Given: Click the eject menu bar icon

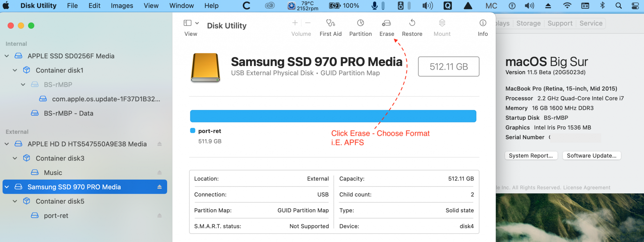Looking at the screenshot, I should tap(548, 5).
